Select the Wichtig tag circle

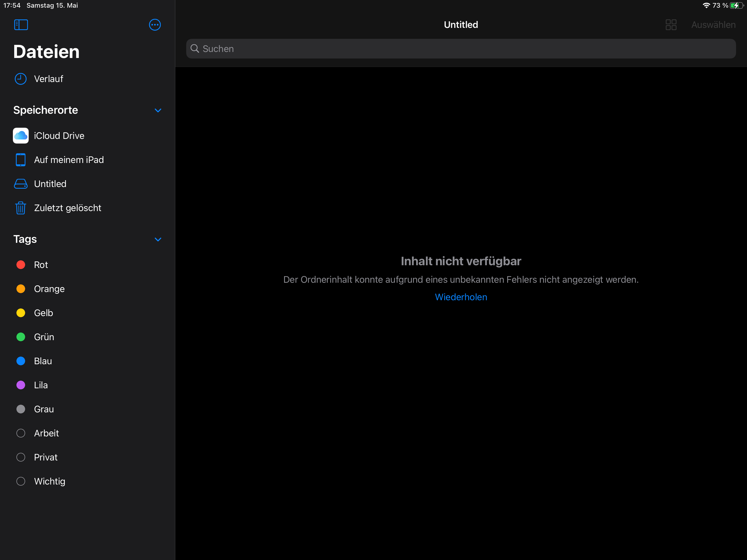pos(21,481)
